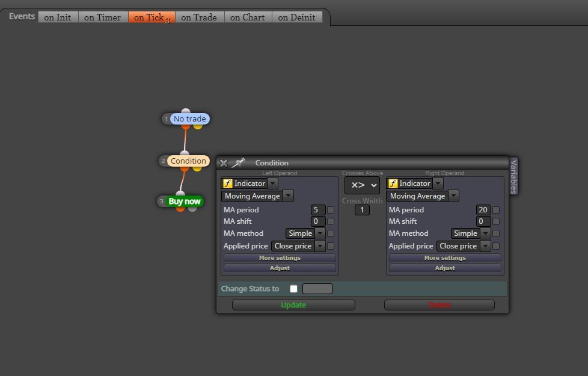Switch to the on Timer tab
This screenshot has height=376, width=588.
102,17
